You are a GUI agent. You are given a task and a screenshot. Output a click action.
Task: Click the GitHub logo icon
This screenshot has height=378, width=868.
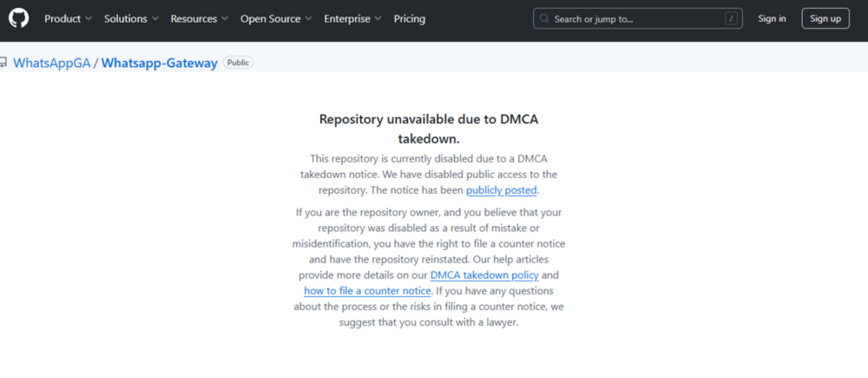(18, 18)
